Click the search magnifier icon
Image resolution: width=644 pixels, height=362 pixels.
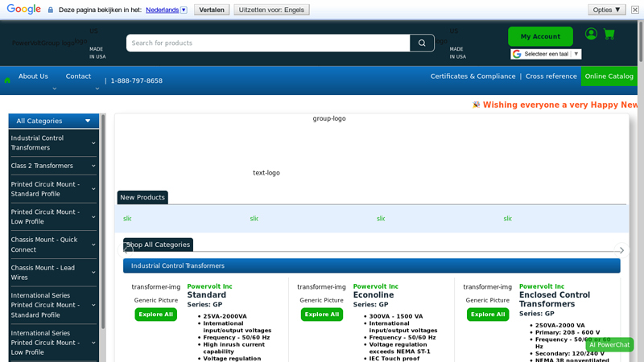(x=422, y=43)
